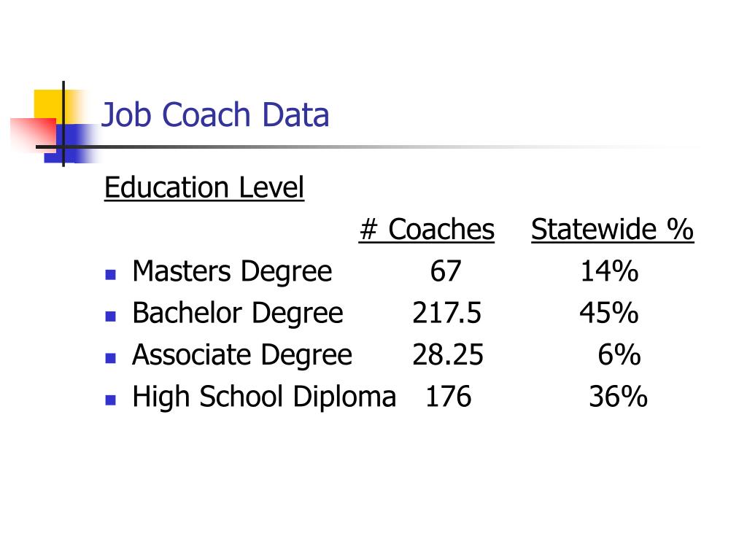Click the 67 coaches value
This screenshot has height=560, width=747.
click(446, 271)
